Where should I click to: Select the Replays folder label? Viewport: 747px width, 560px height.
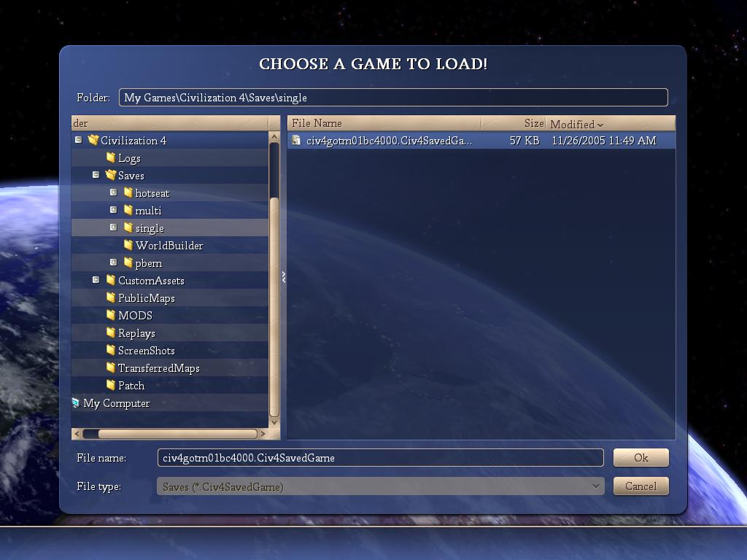136,333
